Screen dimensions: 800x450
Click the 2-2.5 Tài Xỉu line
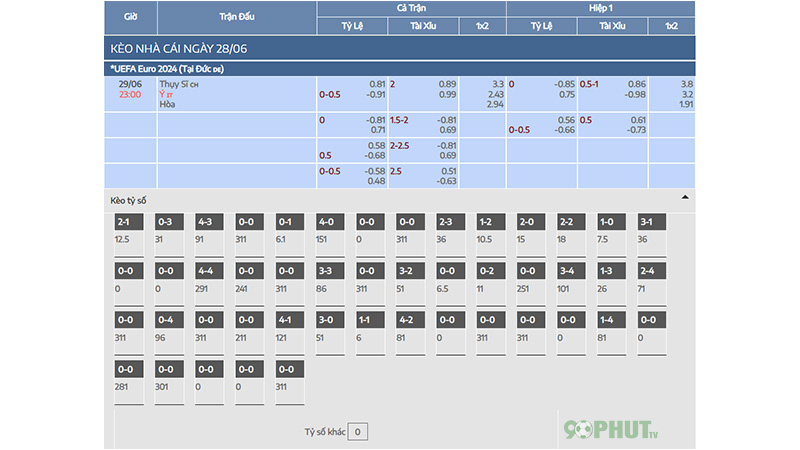(x=399, y=146)
